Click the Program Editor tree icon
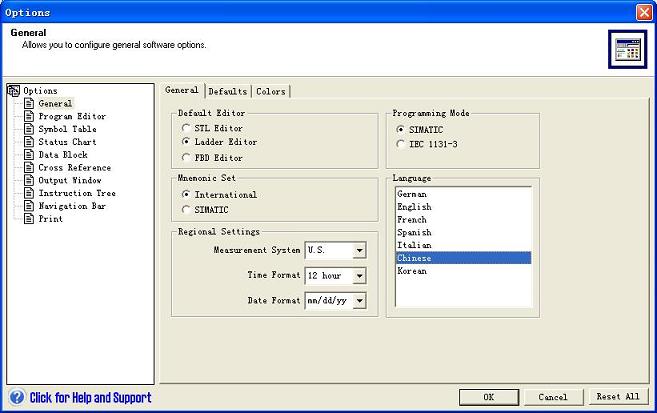657x413 pixels. pyautogui.click(x=30, y=116)
